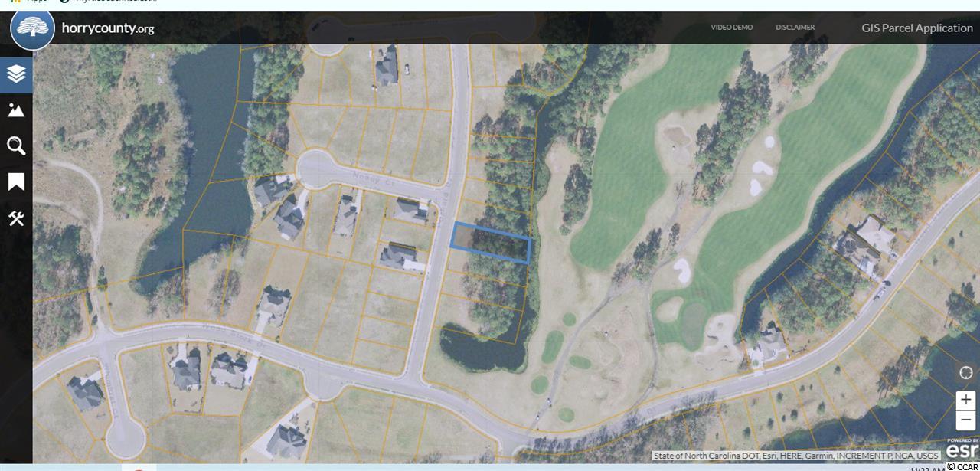The image size is (980, 471).
Task: Click the Horry County tree logo
Action: [32, 28]
